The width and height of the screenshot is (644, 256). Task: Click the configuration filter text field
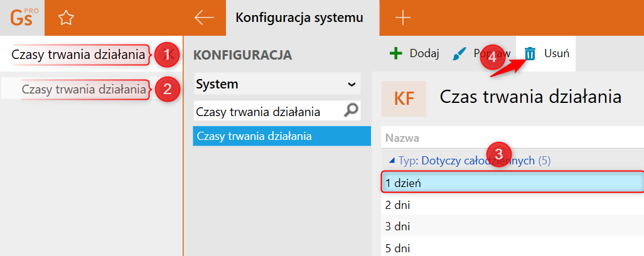point(267,112)
